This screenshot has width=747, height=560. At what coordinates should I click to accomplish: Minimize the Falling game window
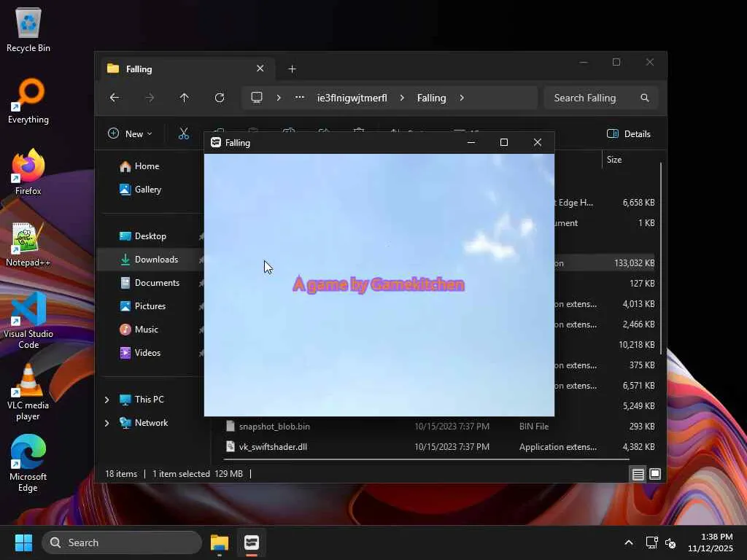click(471, 142)
